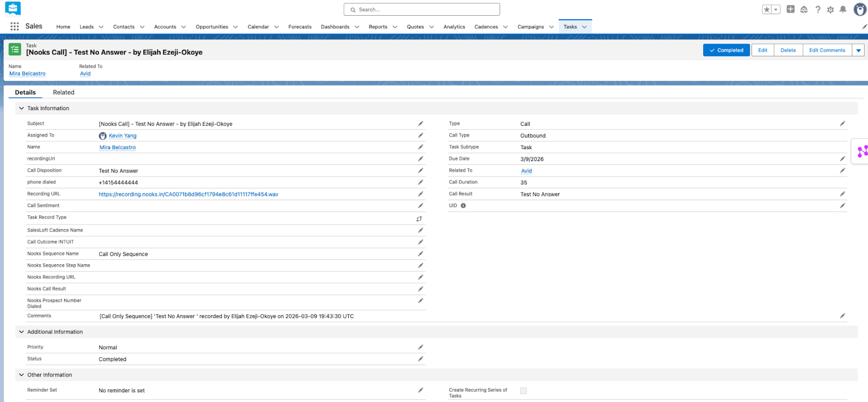Edit the Call Result pencil icon
This screenshot has height=402, width=868.
pyautogui.click(x=843, y=194)
